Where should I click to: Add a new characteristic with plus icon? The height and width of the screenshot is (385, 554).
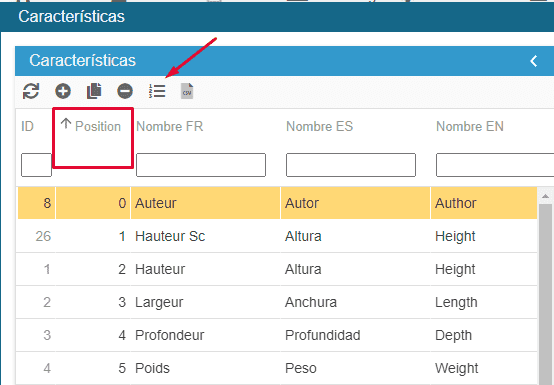coord(63,91)
